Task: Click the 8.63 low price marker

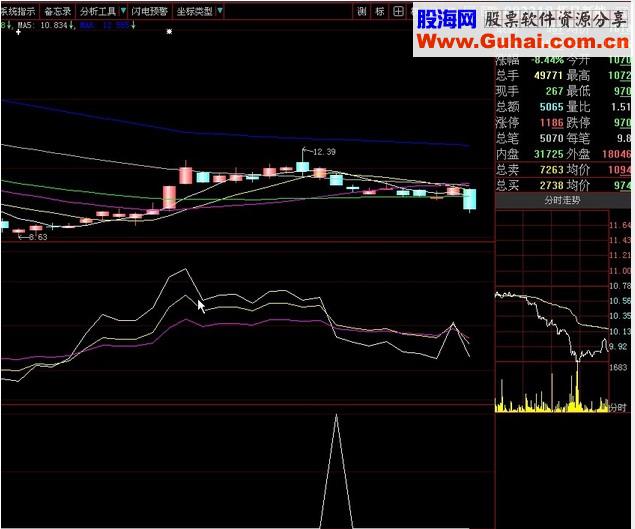Action: pos(38,237)
